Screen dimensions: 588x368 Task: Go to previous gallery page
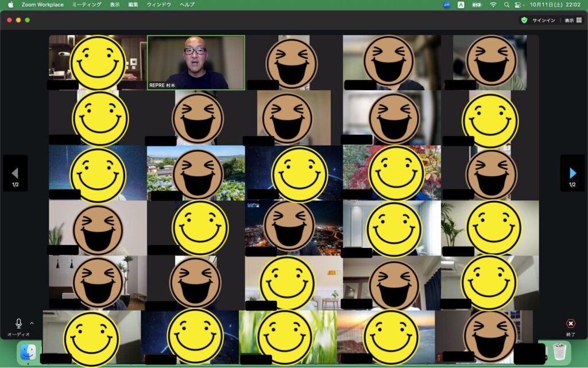(15, 173)
